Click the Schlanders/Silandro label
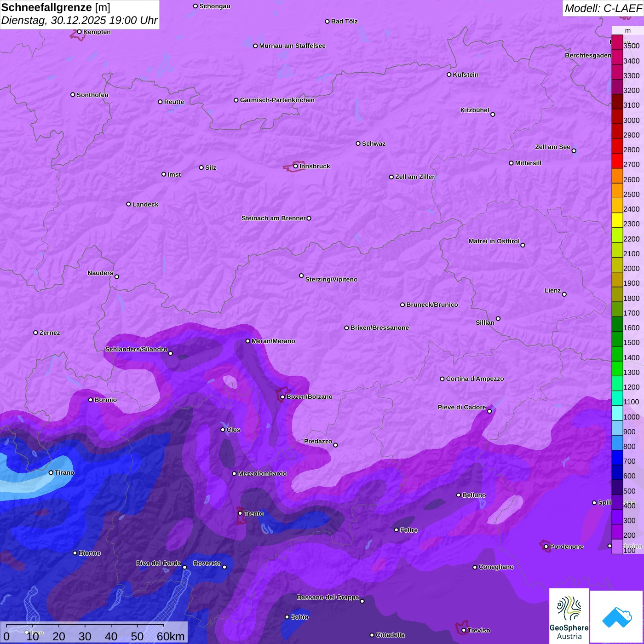Image resolution: width=644 pixels, height=644 pixels. 136,349
